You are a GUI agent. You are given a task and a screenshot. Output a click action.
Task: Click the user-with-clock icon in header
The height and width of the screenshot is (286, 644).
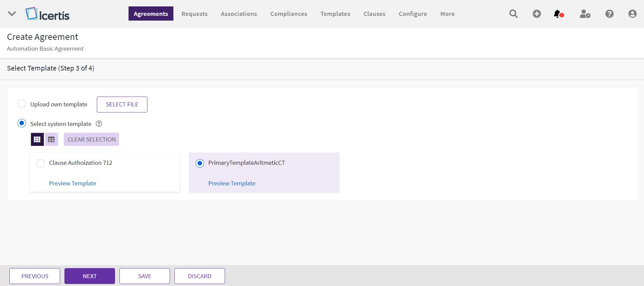(x=585, y=14)
